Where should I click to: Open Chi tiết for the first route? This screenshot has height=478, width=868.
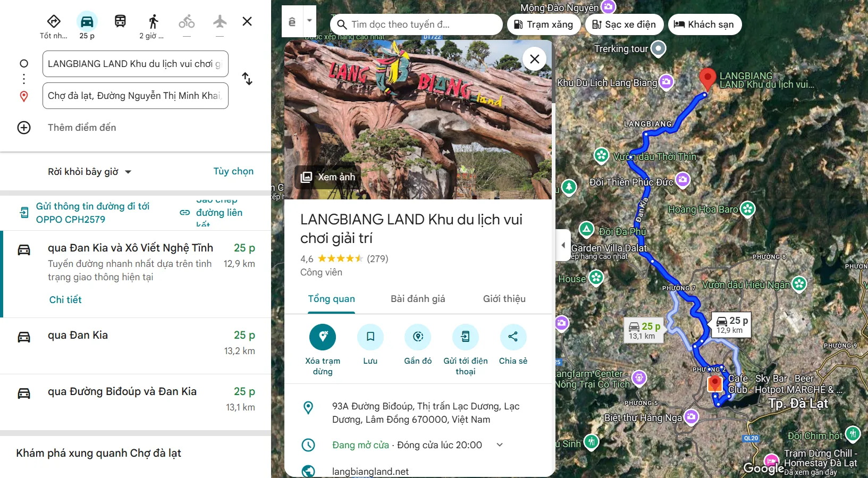[x=65, y=300]
